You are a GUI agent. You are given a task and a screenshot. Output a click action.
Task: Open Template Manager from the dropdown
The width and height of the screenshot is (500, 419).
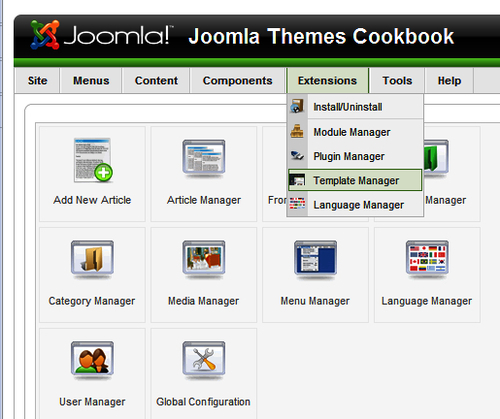355,180
